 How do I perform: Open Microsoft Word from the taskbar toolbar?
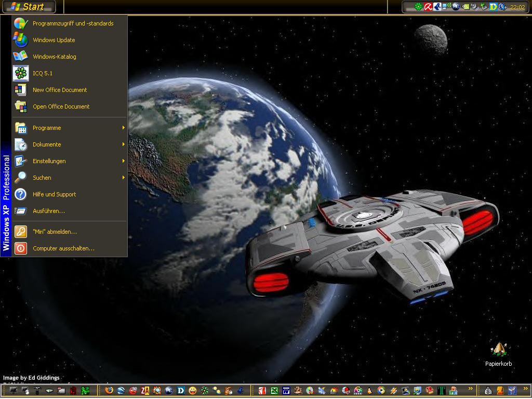(286, 390)
